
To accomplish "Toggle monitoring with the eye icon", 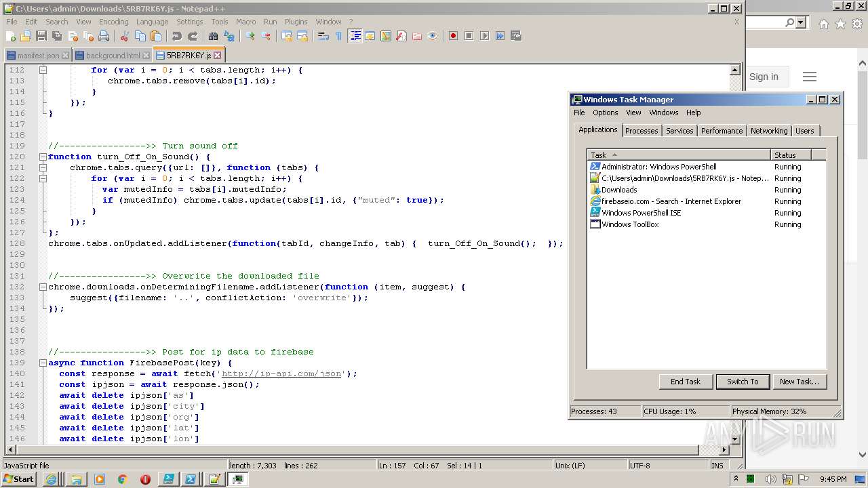I will [432, 36].
